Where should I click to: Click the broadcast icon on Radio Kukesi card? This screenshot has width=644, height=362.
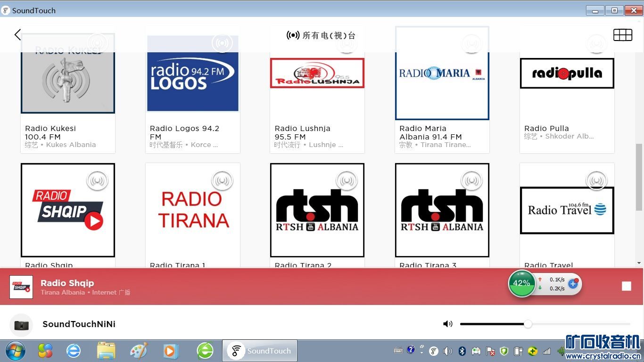click(x=98, y=43)
